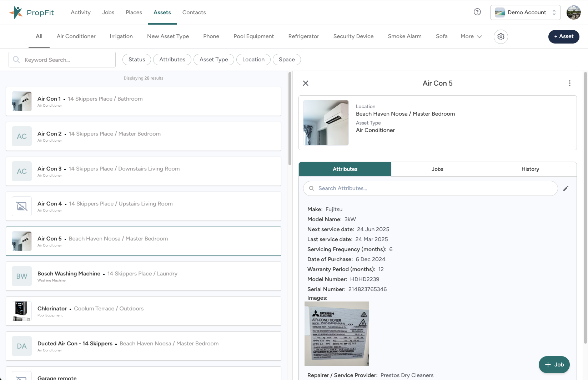The width and height of the screenshot is (588, 380).
Task: Open the help question mark icon
Action: coord(477,12)
